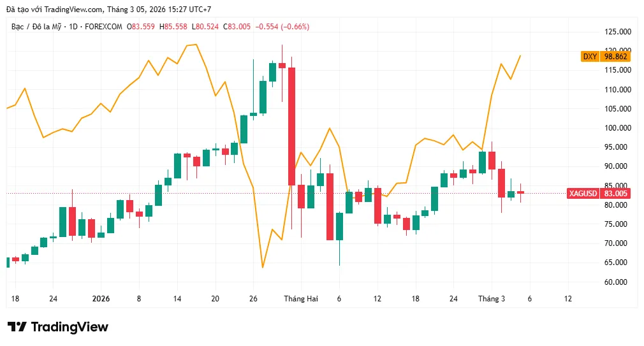The height and width of the screenshot is (346, 644).
Task: Click the header text Đã tạo với TradingView.com
Action: tap(54, 9)
